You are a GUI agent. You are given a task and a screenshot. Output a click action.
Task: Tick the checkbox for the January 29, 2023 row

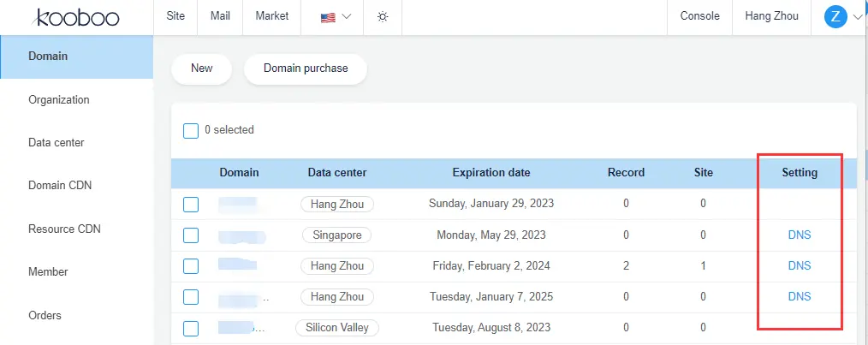click(x=191, y=204)
